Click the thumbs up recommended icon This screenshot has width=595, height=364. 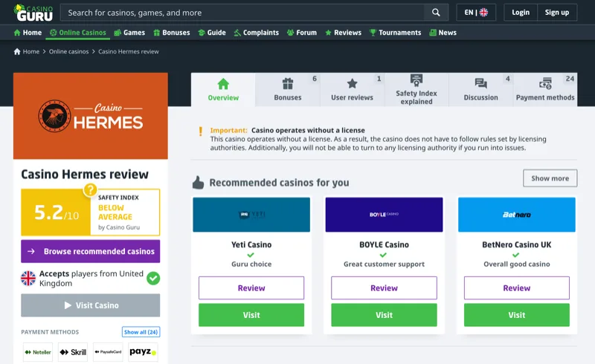click(x=198, y=183)
